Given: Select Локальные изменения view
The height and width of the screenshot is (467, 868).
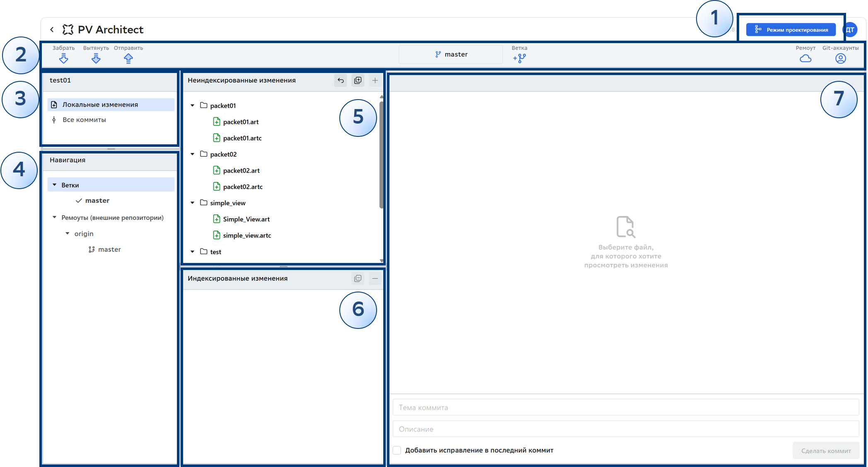Looking at the screenshot, I should coord(111,105).
